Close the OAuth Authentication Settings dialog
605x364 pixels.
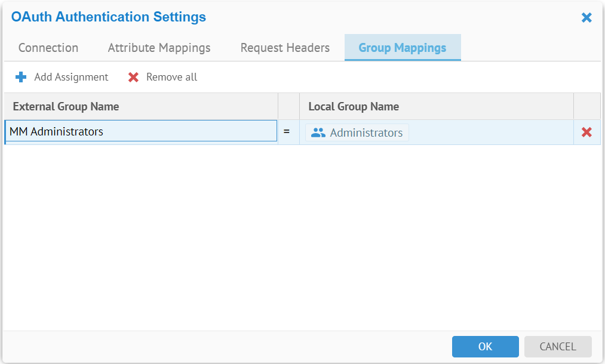(586, 18)
